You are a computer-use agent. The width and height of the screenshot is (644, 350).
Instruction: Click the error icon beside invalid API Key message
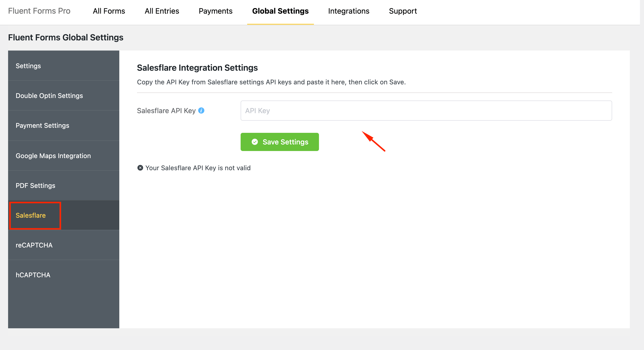tap(140, 168)
